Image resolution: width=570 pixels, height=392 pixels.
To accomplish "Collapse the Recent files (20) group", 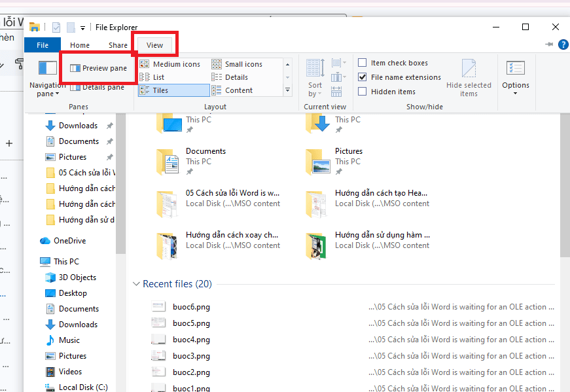I will coord(136,283).
